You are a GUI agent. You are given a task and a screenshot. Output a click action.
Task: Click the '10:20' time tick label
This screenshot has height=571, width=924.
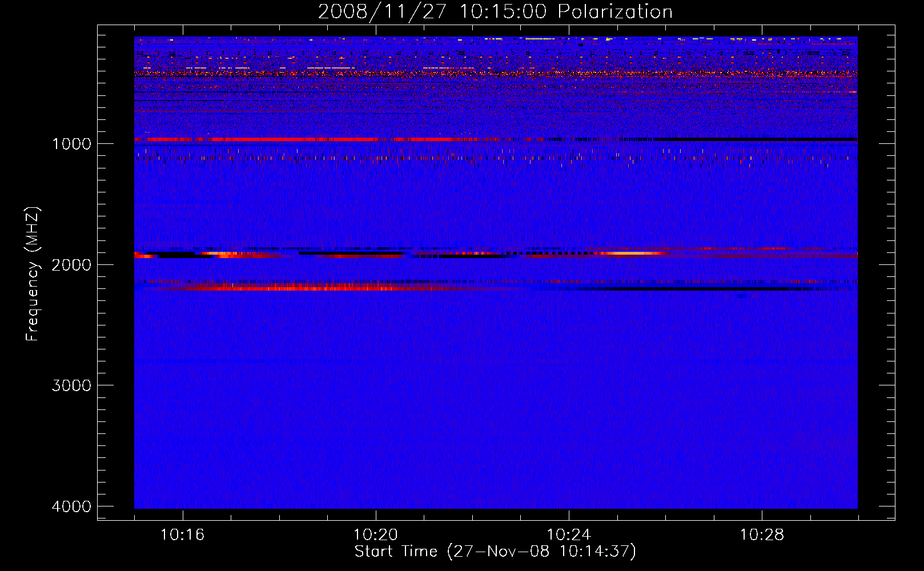[x=375, y=534]
